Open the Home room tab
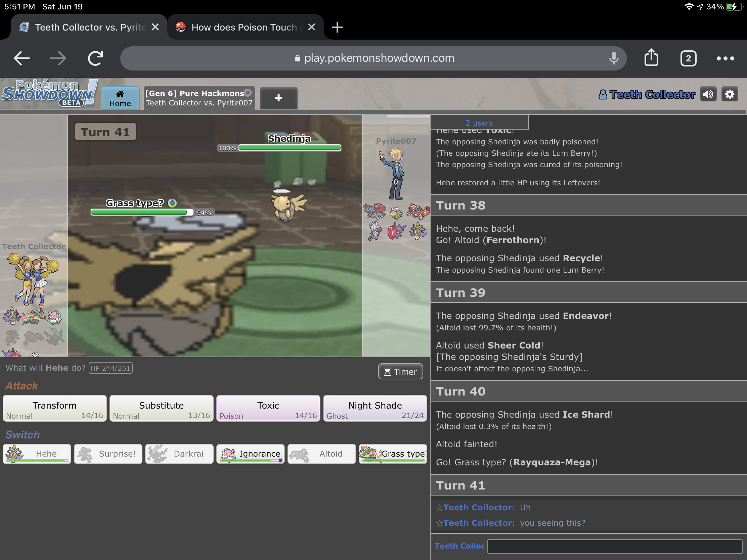The height and width of the screenshot is (560, 747). coord(120,98)
